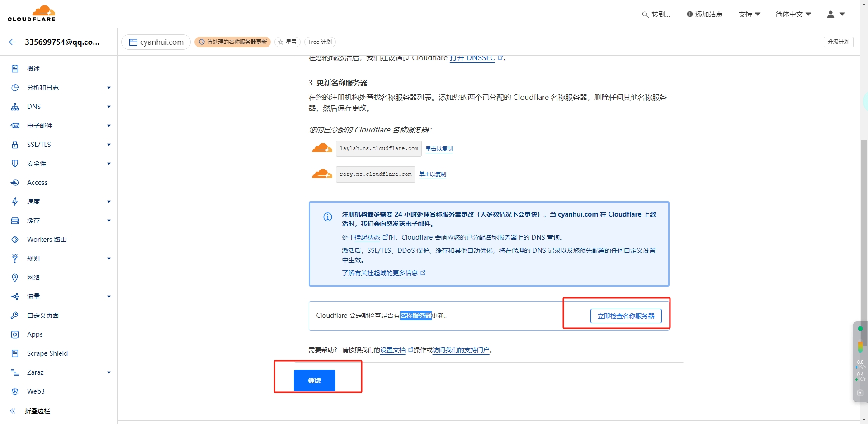Expand the Zaraz submenu arrow
Image resolution: width=868 pixels, height=424 pixels.
(x=109, y=372)
